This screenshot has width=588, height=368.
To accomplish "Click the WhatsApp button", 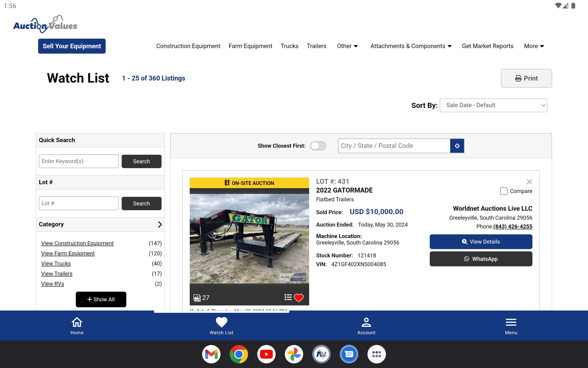I will click(x=481, y=259).
